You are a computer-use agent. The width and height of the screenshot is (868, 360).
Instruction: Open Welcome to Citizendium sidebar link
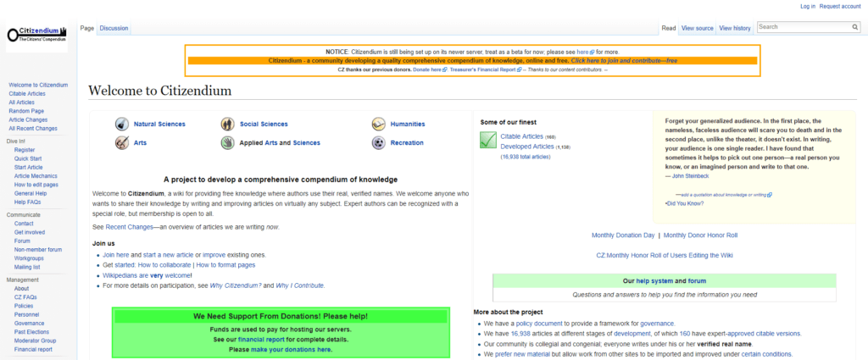(x=38, y=86)
